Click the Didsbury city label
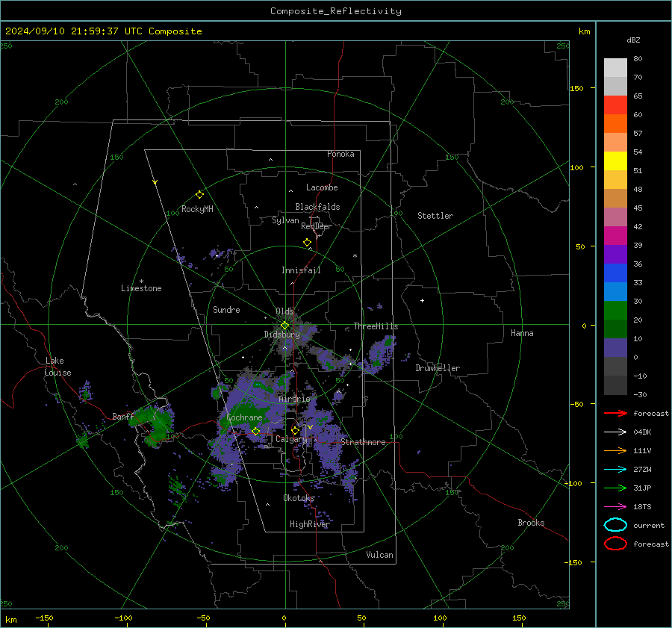Screen dimensions: 672x628 click(281, 335)
